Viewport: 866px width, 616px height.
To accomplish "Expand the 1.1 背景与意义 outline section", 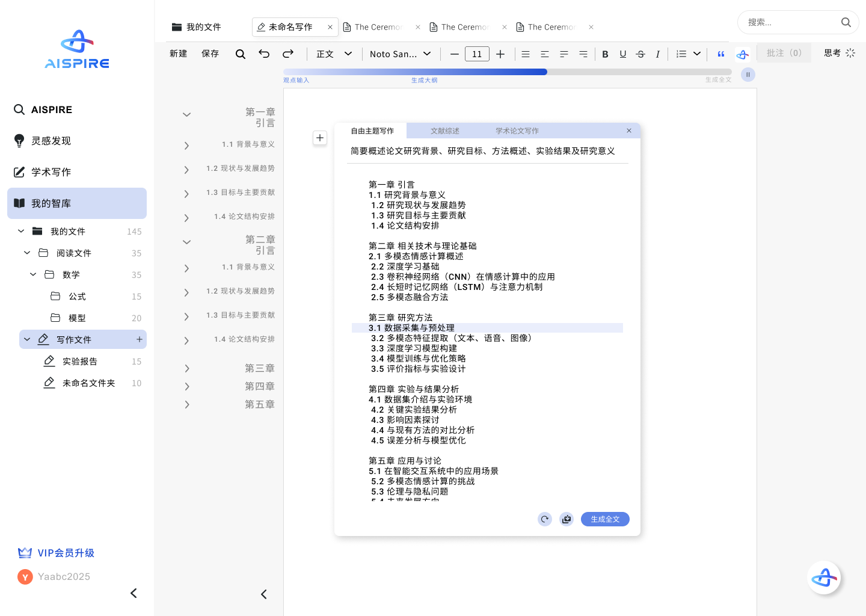I will click(186, 145).
